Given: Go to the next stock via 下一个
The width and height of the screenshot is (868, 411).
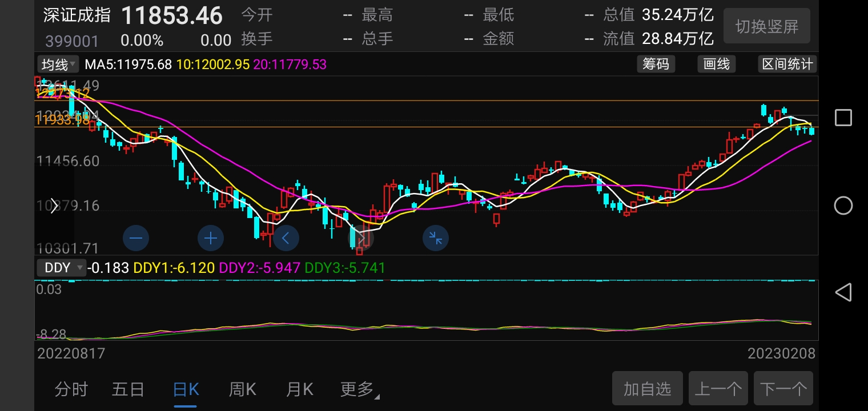Looking at the screenshot, I should 783,388.
